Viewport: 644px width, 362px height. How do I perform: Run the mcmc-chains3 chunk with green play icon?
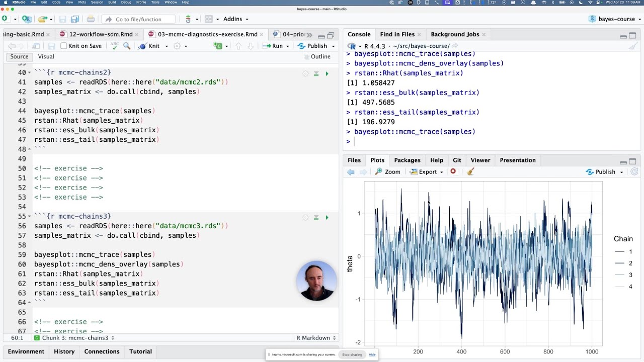(x=327, y=218)
